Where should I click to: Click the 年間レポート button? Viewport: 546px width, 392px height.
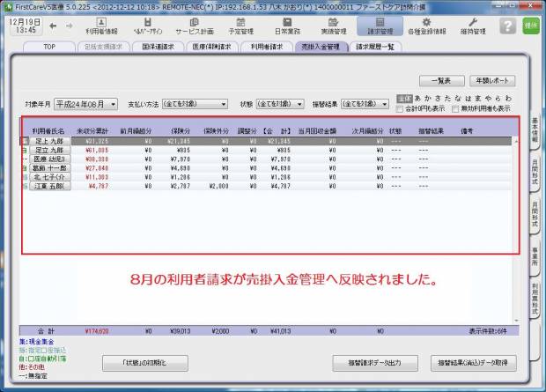[x=491, y=80]
